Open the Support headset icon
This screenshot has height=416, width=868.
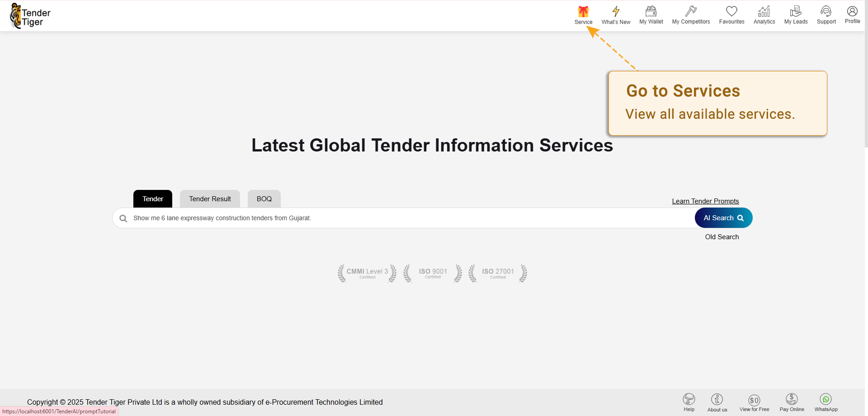pos(826,12)
